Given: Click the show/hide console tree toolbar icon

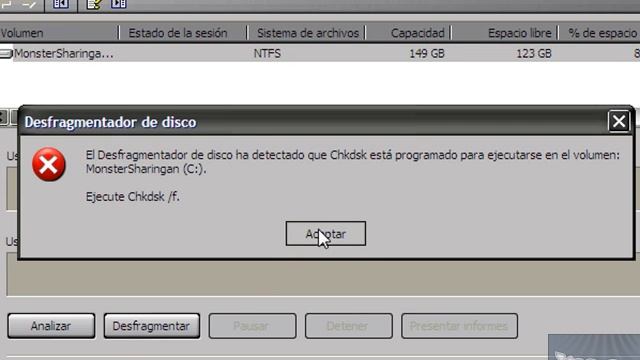Looking at the screenshot, I should (x=60, y=4).
